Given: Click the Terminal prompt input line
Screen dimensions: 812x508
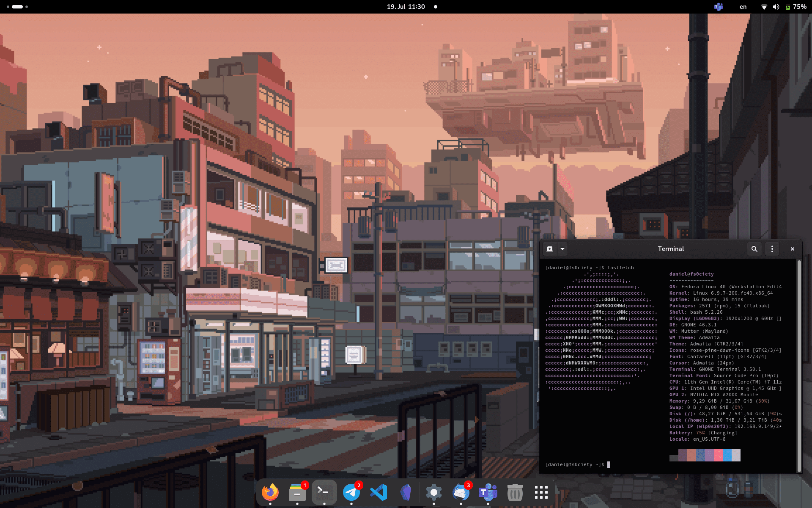Looking at the screenshot, I should (x=578, y=464).
